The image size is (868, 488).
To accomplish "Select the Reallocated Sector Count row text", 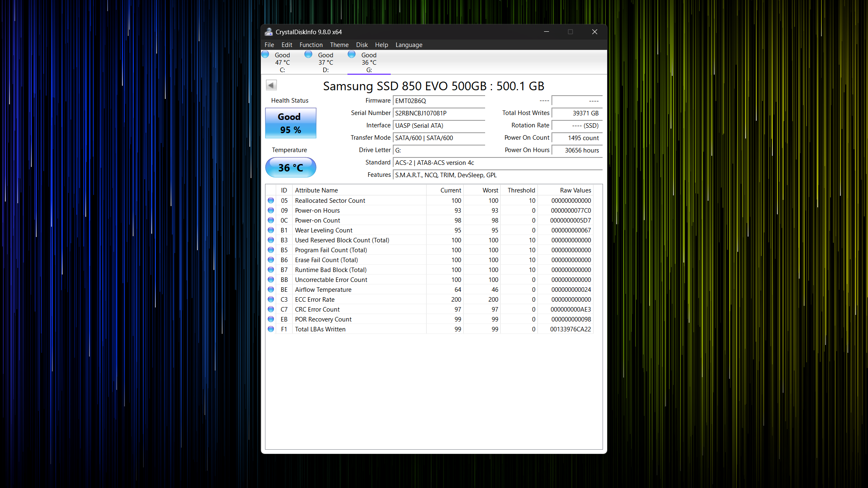I will pyautogui.click(x=330, y=200).
